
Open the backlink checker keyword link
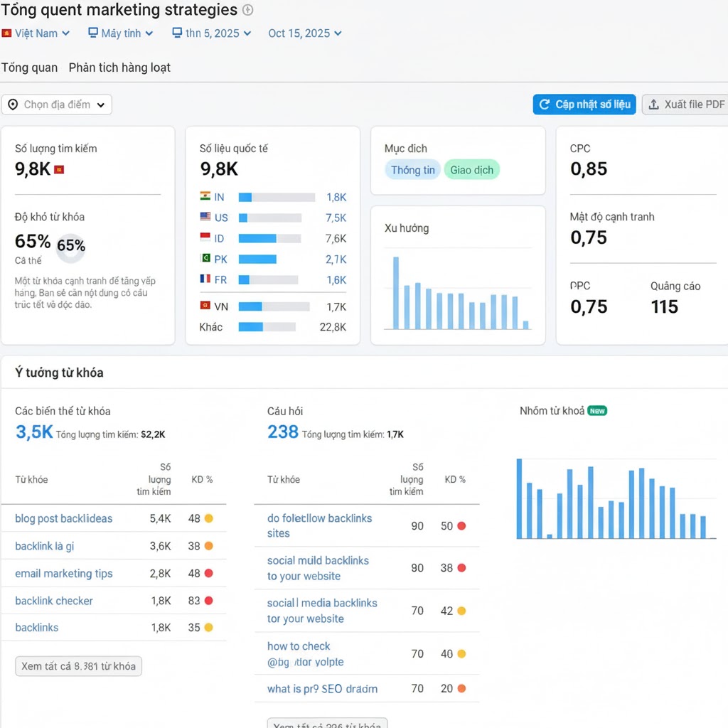[54, 601]
